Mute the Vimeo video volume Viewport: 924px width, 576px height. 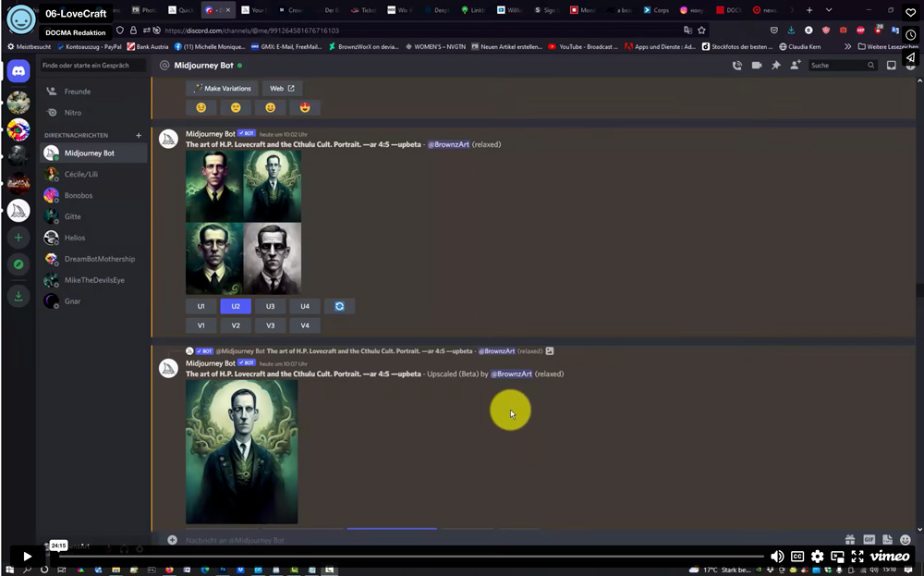click(777, 556)
